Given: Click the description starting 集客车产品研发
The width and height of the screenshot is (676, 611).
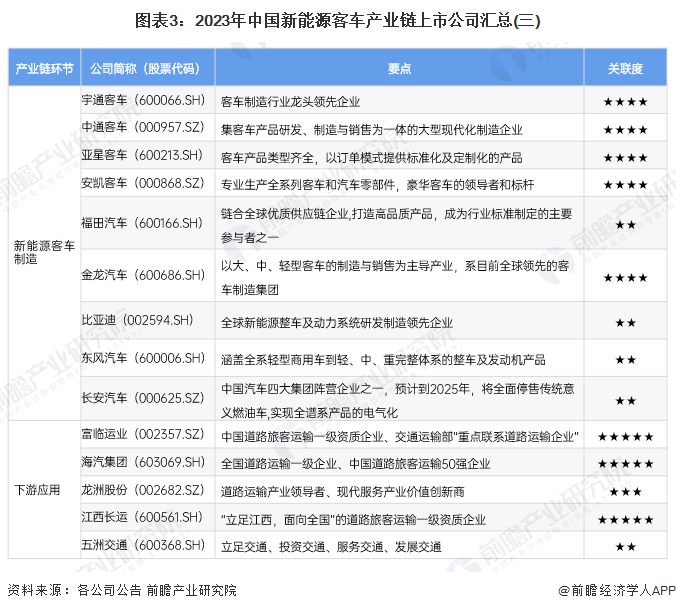Looking at the screenshot, I should pos(372,129).
